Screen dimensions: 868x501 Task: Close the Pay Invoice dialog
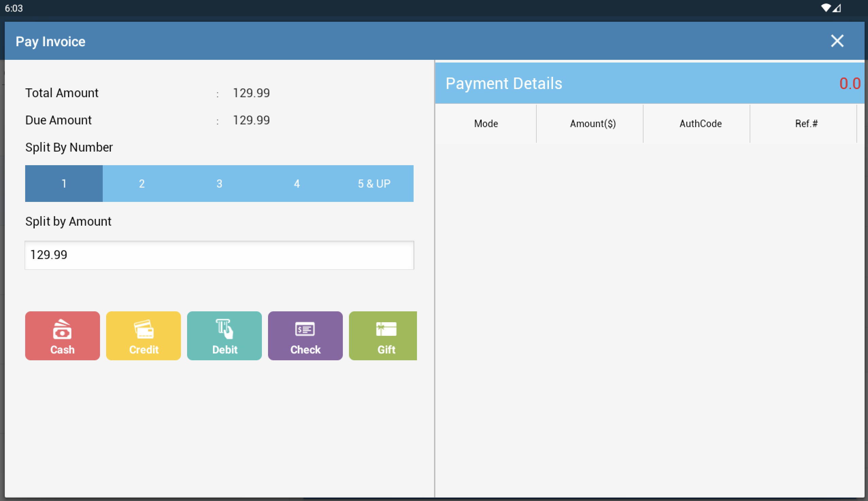point(837,41)
